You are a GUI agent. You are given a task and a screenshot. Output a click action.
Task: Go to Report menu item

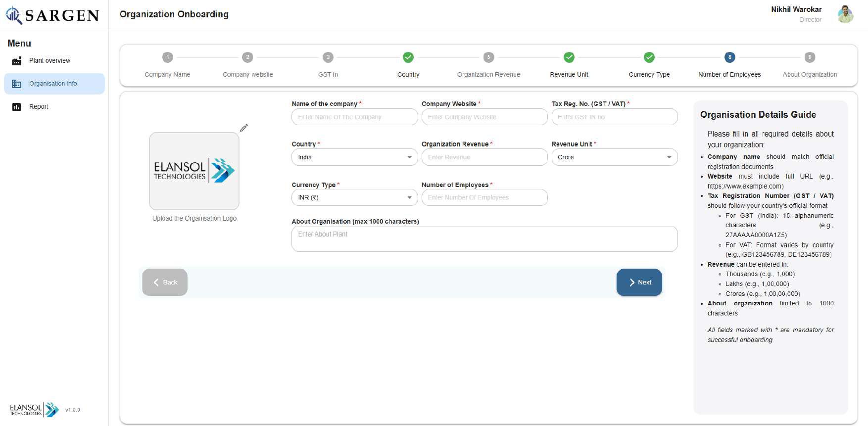39,107
